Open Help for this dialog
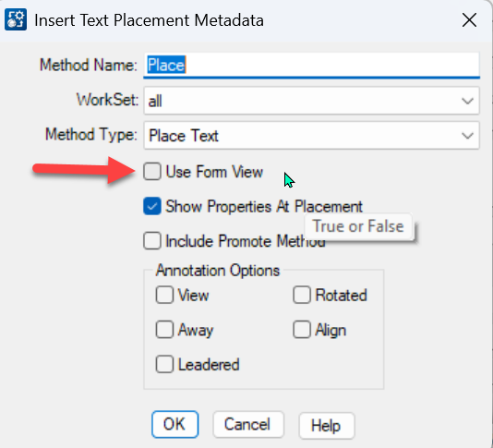This screenshot has height=448, width=493. coord(327,425)
